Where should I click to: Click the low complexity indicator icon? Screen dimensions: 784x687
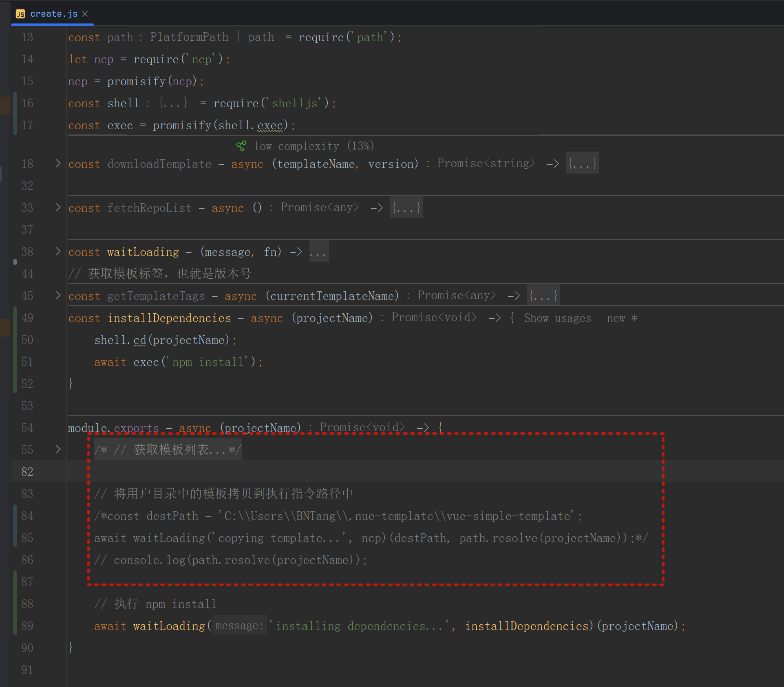click(241, 146)
